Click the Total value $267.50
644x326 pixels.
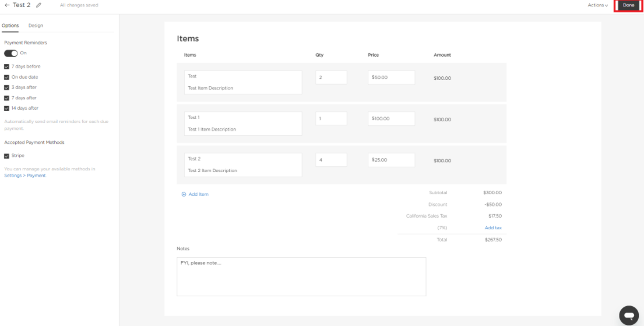(493, 240)
